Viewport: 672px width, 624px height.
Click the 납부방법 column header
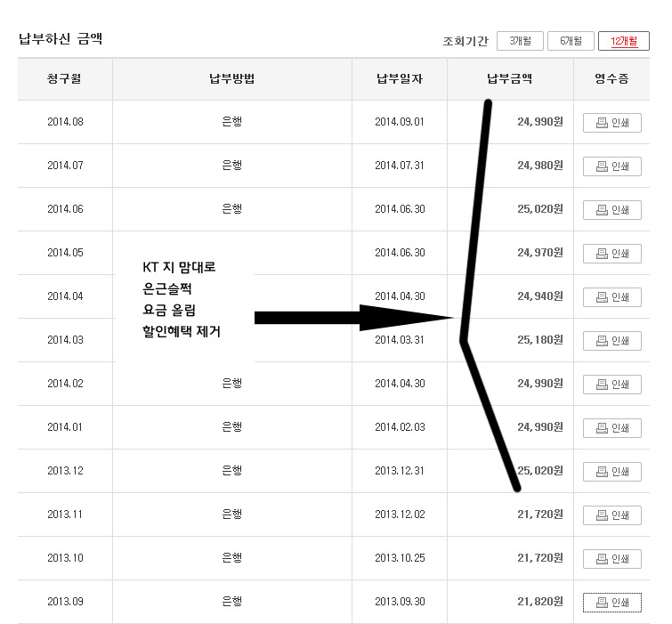point(231,79)
